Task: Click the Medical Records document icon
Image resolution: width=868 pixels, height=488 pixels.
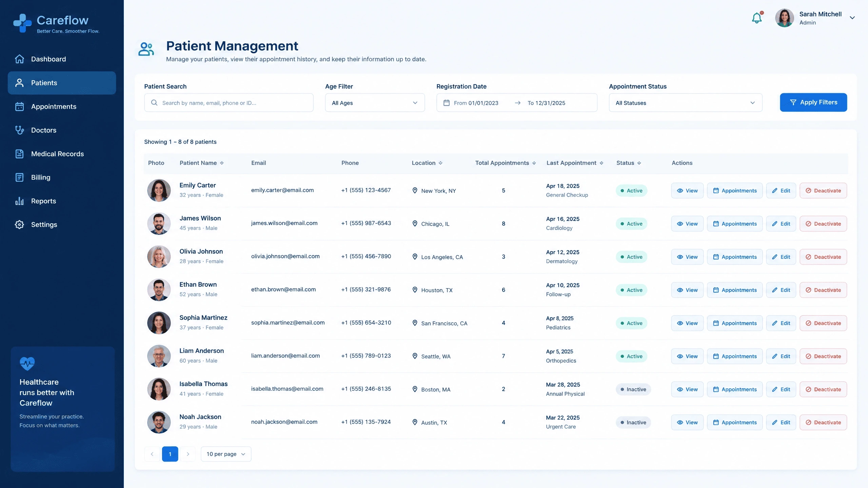Action: [x=20, y=154]
